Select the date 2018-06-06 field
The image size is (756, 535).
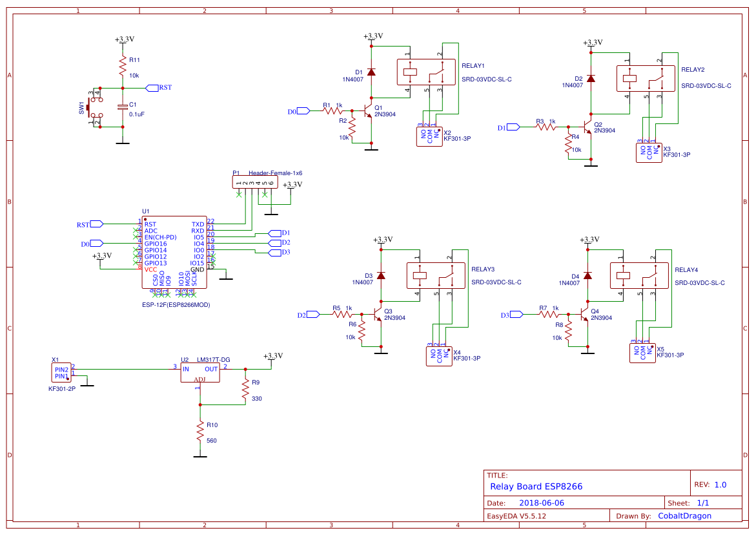click(x=541, y=502)
